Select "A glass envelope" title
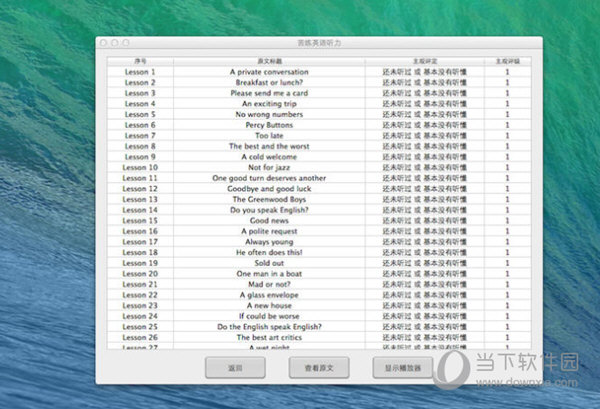600x409 pixels. [269, 295]
